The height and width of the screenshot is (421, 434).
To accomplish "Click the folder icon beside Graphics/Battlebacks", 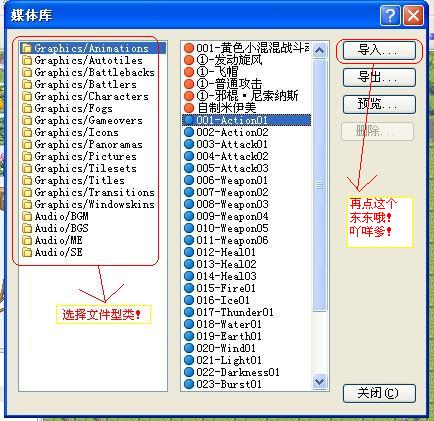I will point(26,72).
